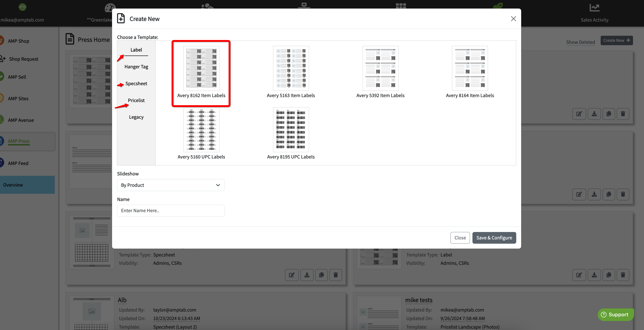Delete the Specsheet template via trash icon
This screenshot has height=330, width=644.
click(335, 275)
